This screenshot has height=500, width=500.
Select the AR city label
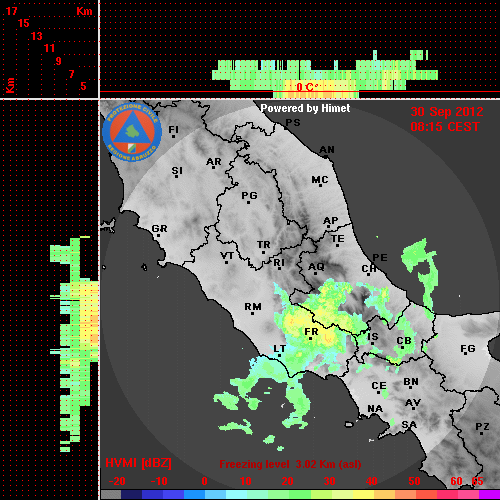(x=214, y=162)
